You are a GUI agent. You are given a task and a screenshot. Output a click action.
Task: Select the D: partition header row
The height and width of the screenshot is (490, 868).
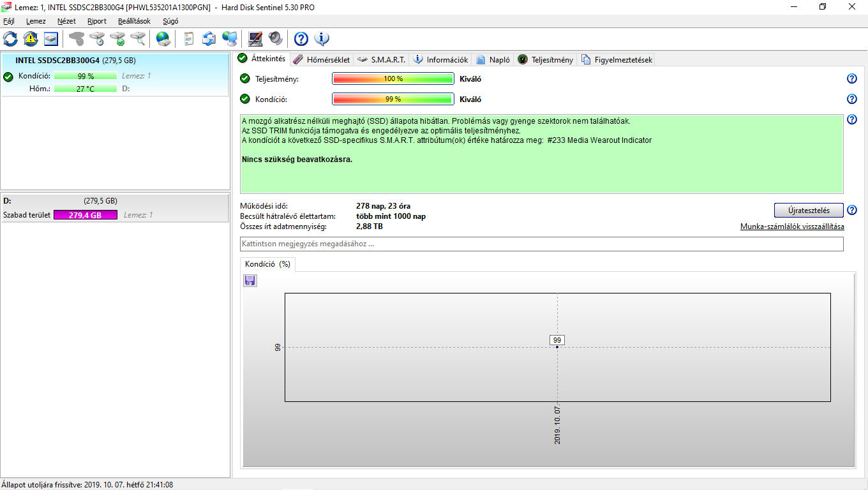tap(115, 200)
